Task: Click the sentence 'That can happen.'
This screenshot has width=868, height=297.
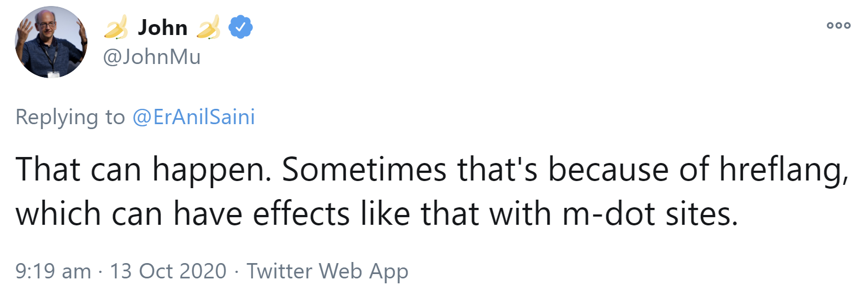Action: tap(143, 169)
